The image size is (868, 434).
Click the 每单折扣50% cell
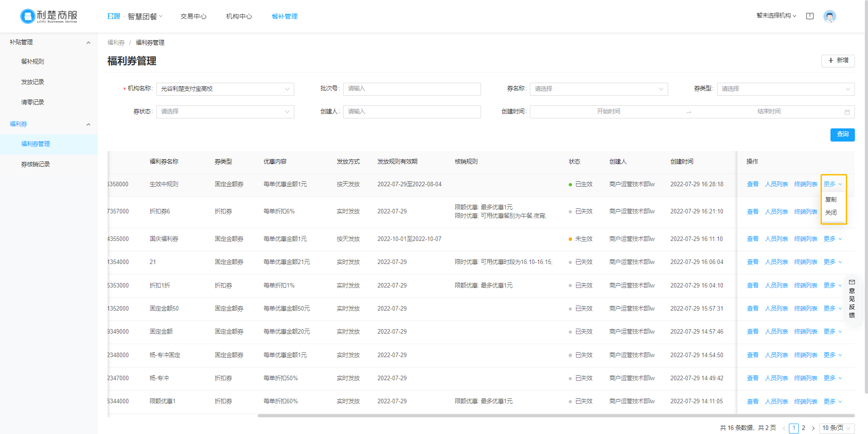point(280,378)
